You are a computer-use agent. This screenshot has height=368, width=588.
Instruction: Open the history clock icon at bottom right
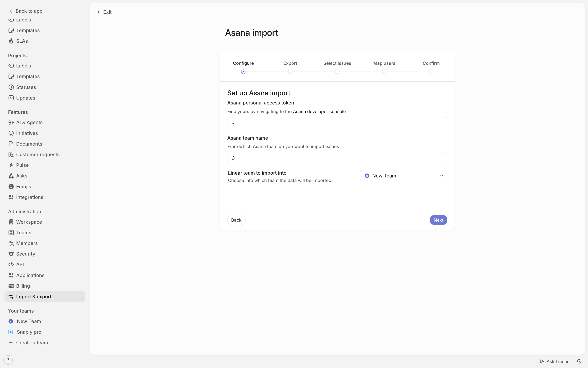pos(579,361)
